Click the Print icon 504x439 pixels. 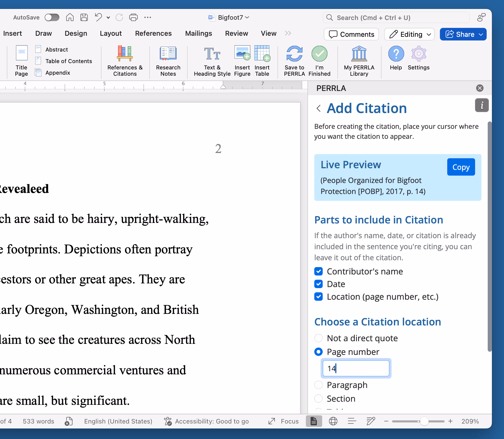(133, 17)
